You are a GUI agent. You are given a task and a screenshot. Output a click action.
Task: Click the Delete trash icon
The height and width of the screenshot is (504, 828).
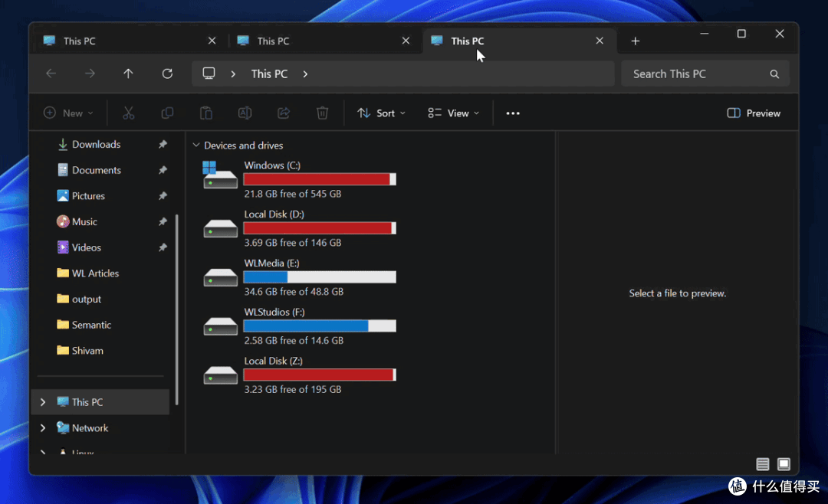pyautogui.click(x=322, y=113)
